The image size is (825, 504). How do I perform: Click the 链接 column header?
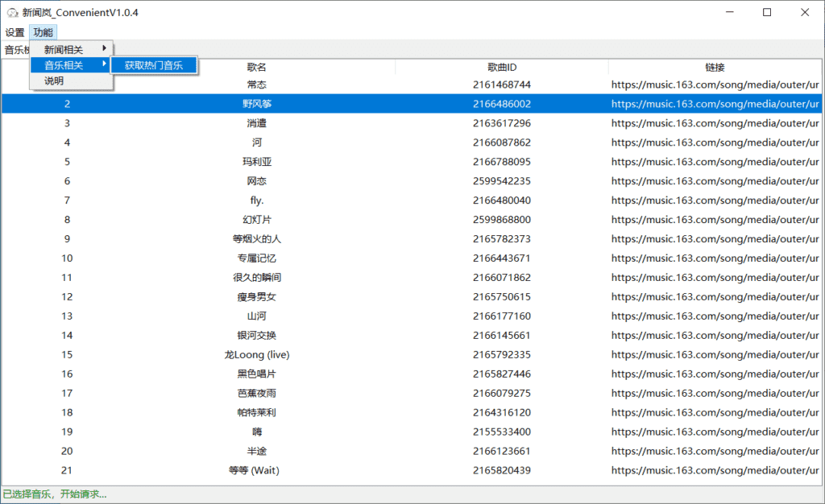coord(715,68)
